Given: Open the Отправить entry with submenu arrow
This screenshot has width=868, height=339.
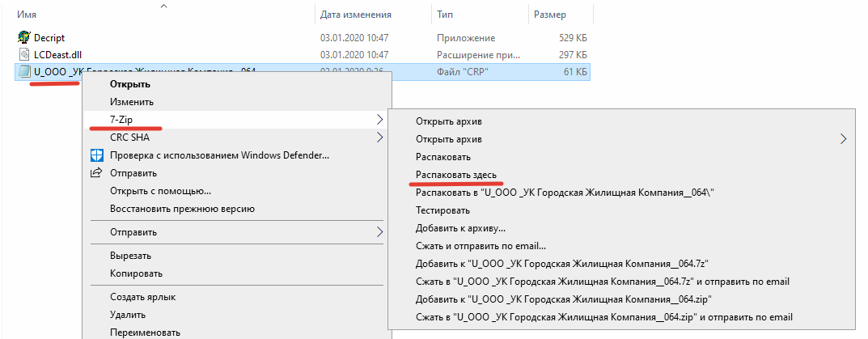Looking at the screenshot, I should 236,231.
